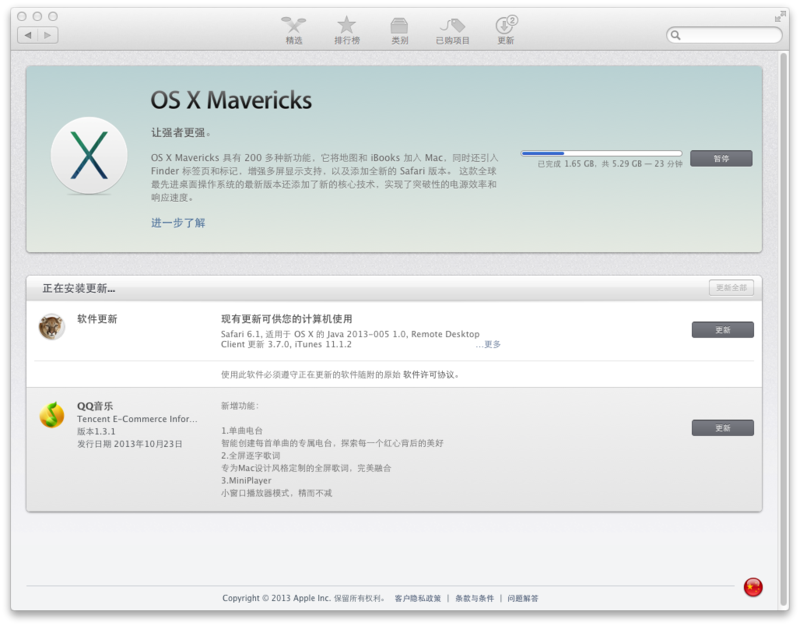The image size is (800, 626).
Task: Click the 版本1.3.1 version text
Action: click(x=96, y=432)
